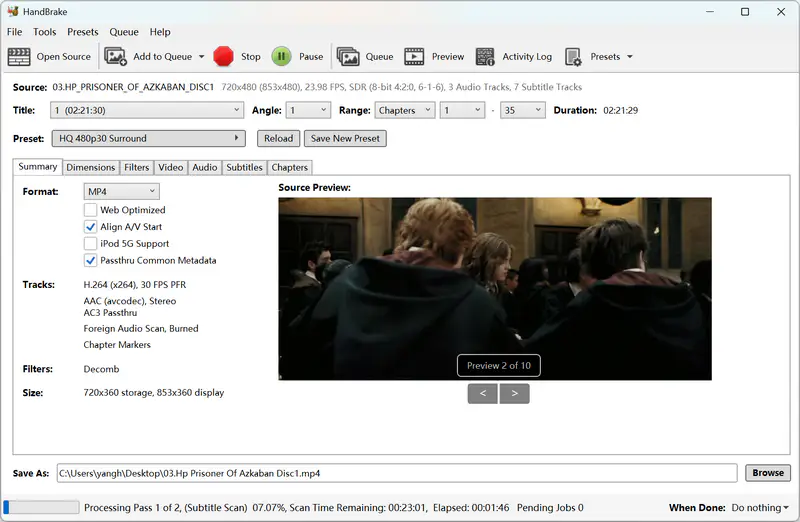The width and height of the screenshot is (800, 522).
Task: Enable the Web Optimized checkbox
Action: [90, 210]
